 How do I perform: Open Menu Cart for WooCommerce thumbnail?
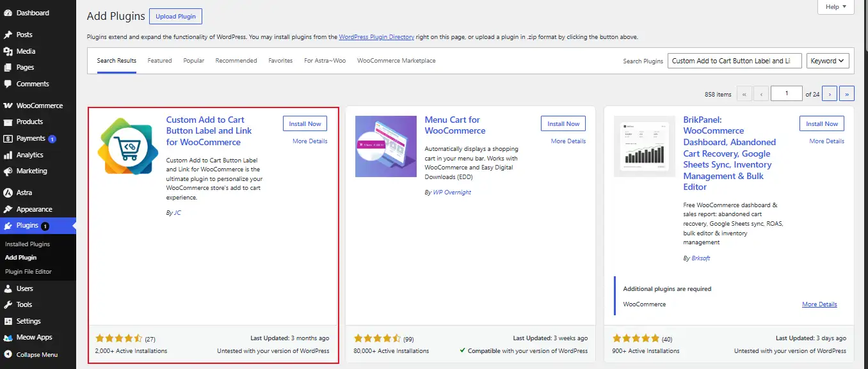[386, 146]
